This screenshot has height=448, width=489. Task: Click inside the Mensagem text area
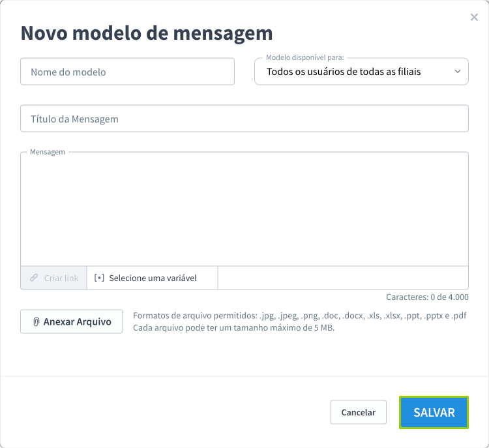point(244,209)
